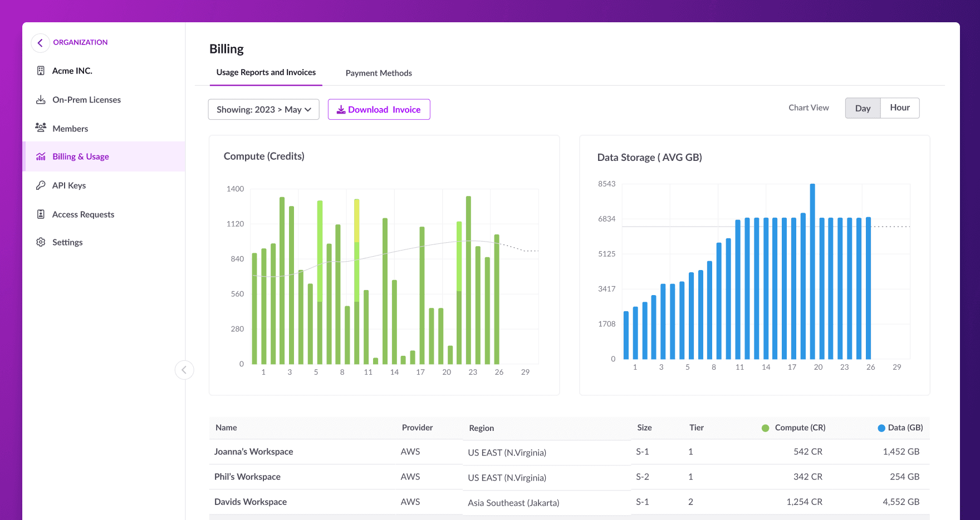The image size is (980, 520).
Task: Click the back arrow beside ORGANIZATION
Action: (x=40, y=43)
